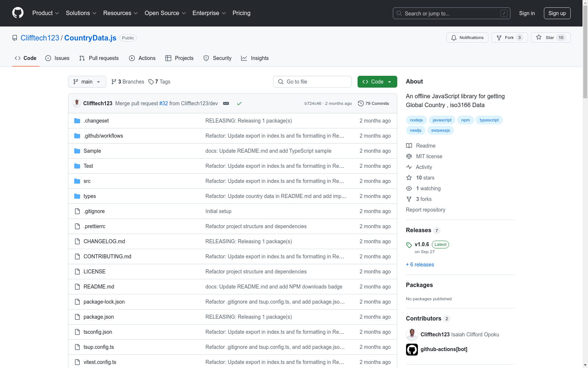This screenshot has height=368, width=588.
Task: Click Clifftech123 avatar in commit header
Action: pos(77,103)
